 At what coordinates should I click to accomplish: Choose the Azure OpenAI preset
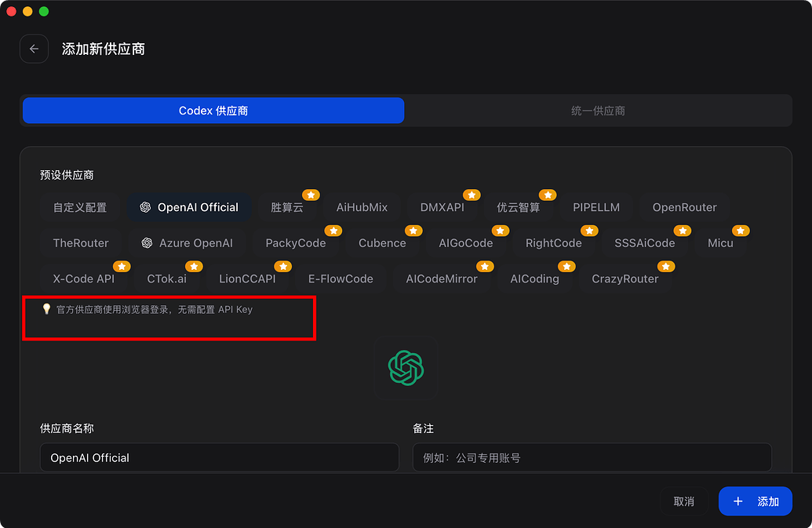click(x=188, y=242)
